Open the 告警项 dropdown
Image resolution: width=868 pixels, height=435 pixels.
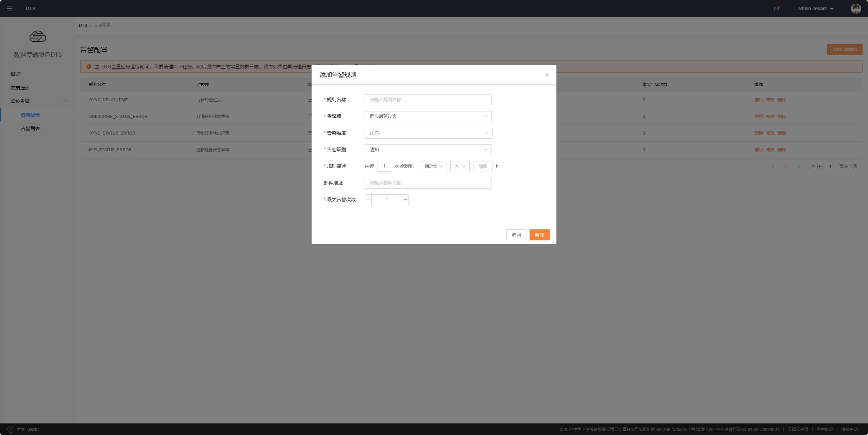428,117
